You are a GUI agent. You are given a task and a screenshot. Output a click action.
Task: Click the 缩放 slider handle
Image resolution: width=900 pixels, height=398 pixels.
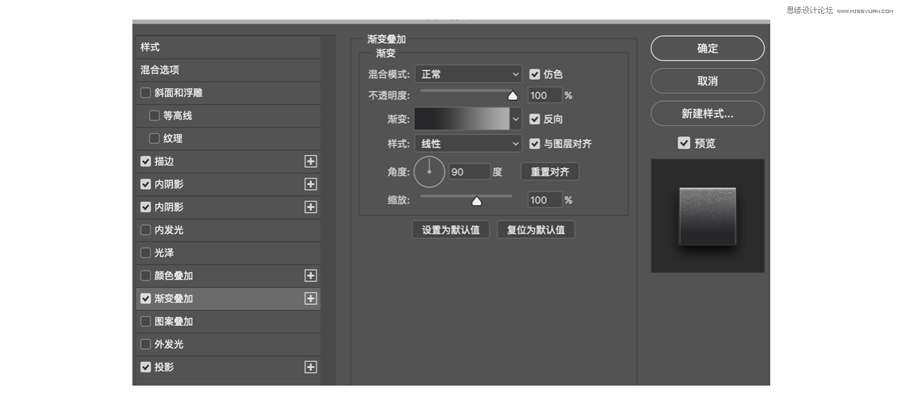[x=476, y=200]
